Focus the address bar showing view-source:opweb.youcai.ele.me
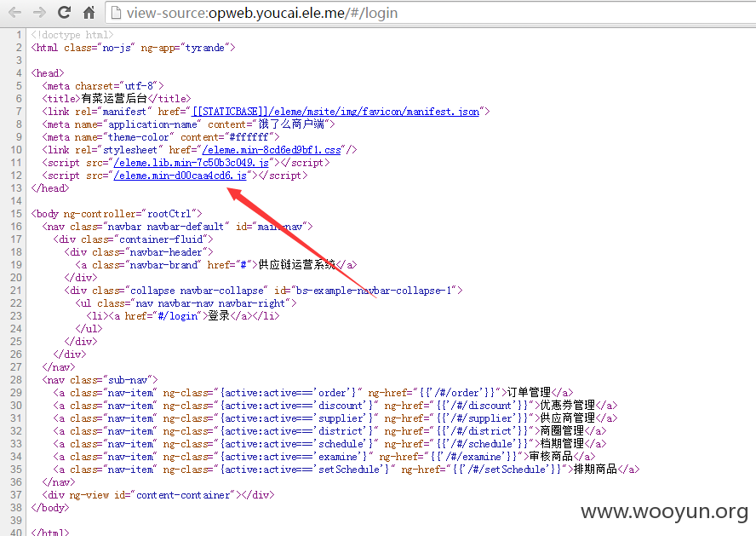The width and height of the screenshot is (756, 536). 431,13
